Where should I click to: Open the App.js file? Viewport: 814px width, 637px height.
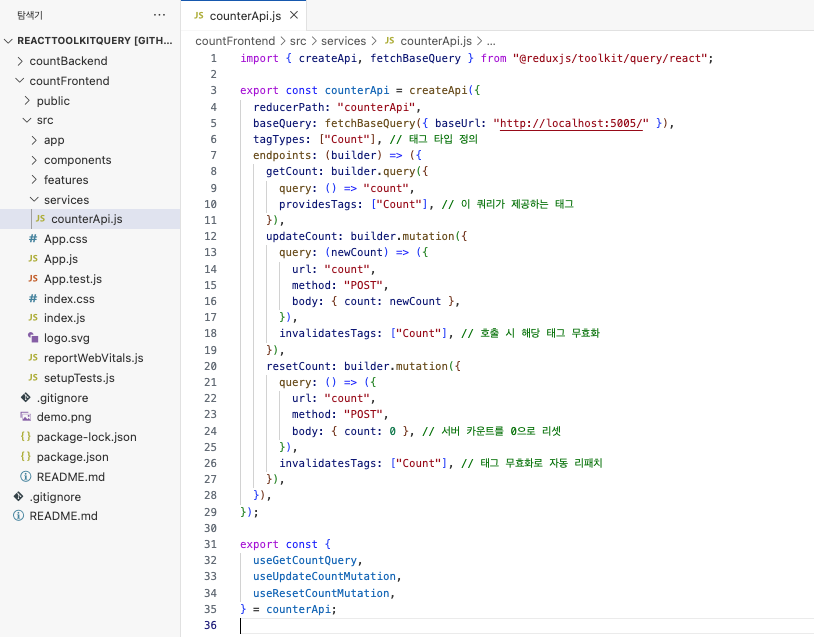pos(61,259)
